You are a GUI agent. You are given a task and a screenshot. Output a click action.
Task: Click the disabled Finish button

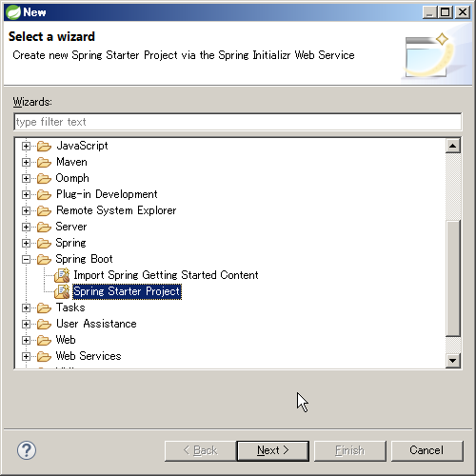[350, 450]
